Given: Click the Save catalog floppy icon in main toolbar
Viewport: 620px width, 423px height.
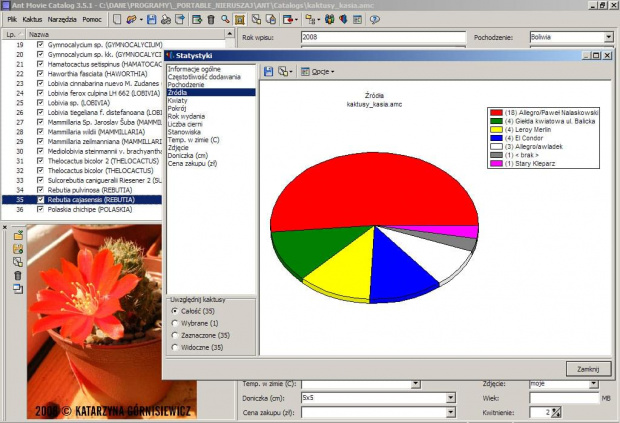Looking at the screenshot, I should (x=151, y=19).
